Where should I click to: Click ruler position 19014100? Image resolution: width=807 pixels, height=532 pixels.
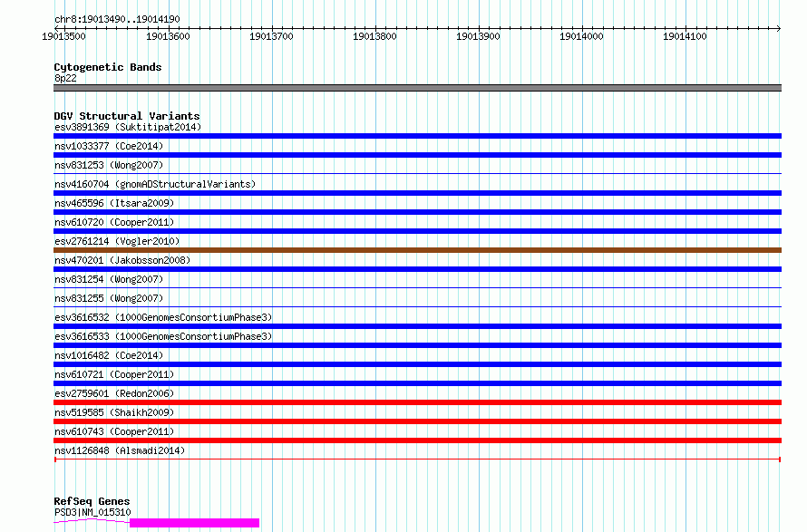(685, 36)
